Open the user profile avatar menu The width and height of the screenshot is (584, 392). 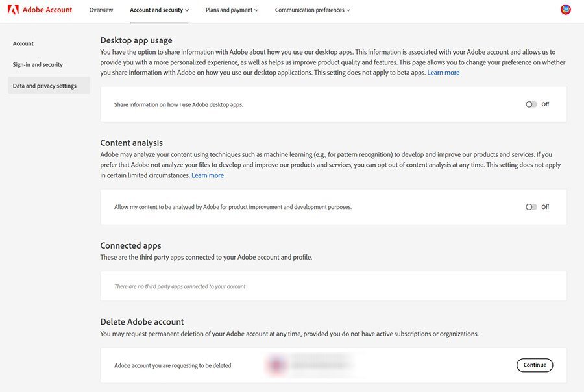[x=565, y=10]
